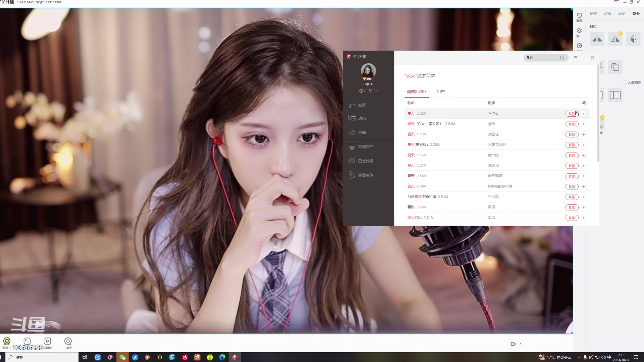Add 夏天 by 李玖哲 with plus button
The height and width of the screenshot is (362, 644).
584,114
